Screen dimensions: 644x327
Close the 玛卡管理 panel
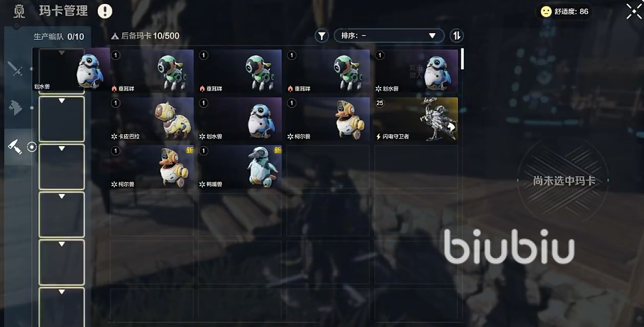pos(634,11)
